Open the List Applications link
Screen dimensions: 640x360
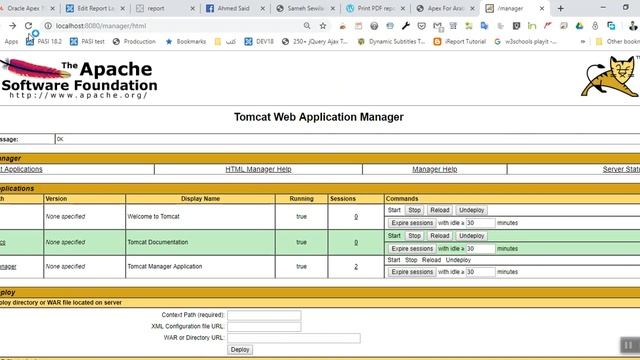click(x=21, y=169)
